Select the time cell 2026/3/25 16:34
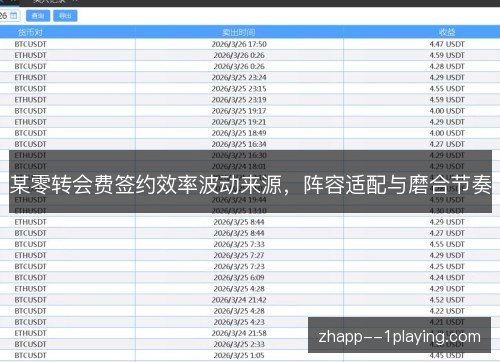 [239, 144]
